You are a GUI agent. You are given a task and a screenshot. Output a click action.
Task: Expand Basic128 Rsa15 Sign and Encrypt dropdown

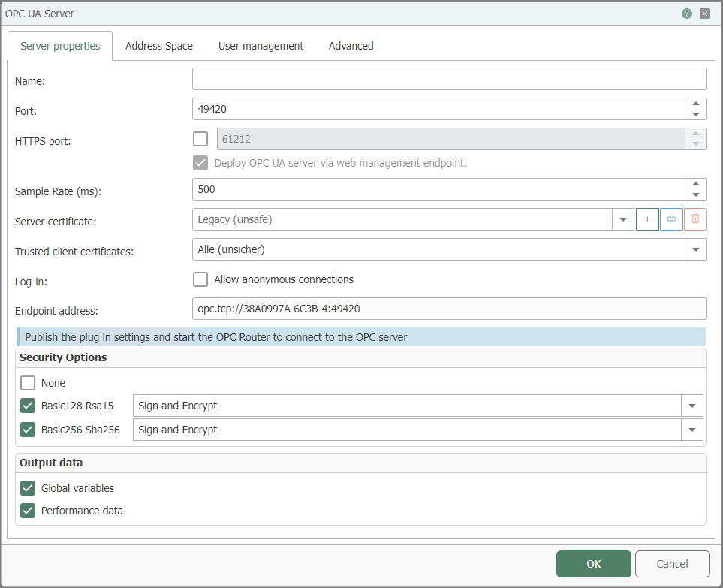coord(692,406)
